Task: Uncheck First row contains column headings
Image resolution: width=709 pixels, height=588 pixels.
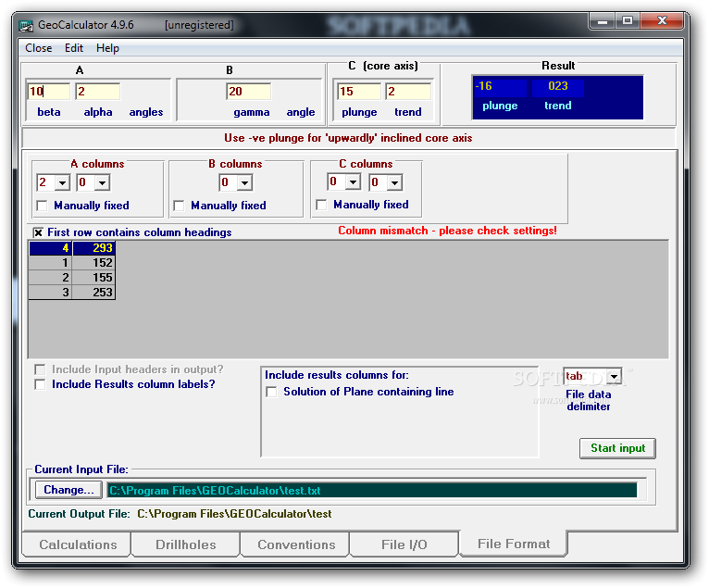Action: click(39, 232)
